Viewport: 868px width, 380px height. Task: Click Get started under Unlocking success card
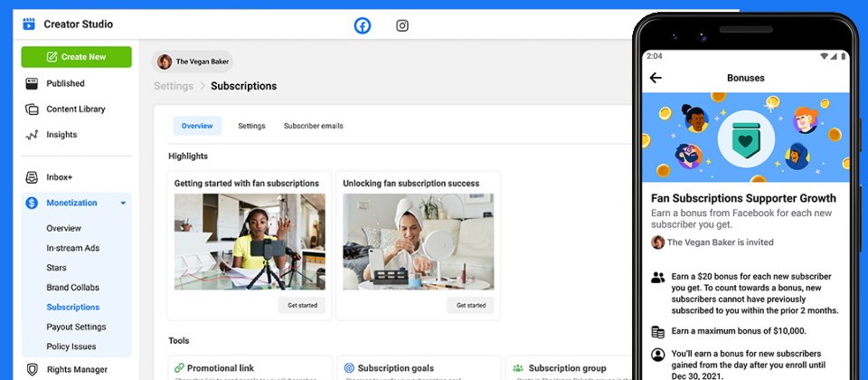click(471, 305)
